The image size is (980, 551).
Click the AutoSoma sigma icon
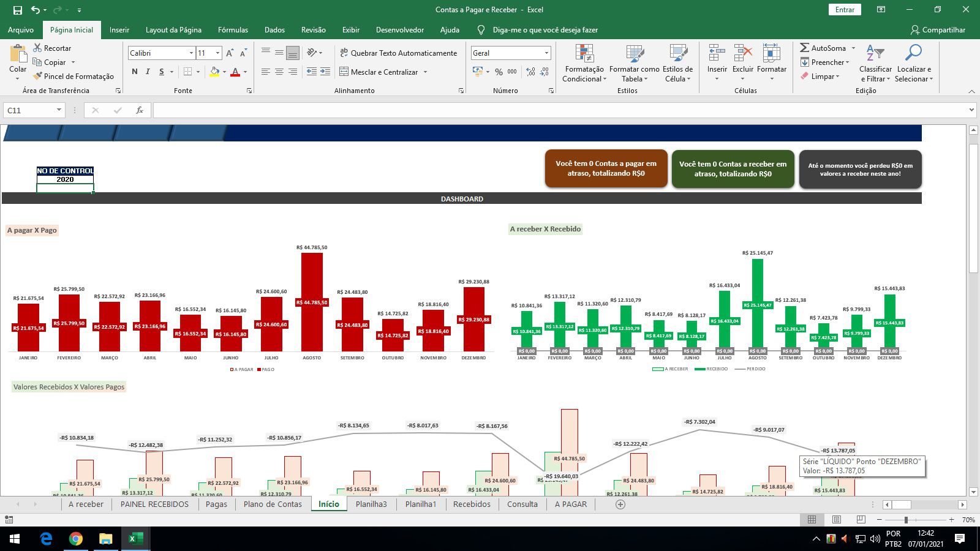[805, 48]
